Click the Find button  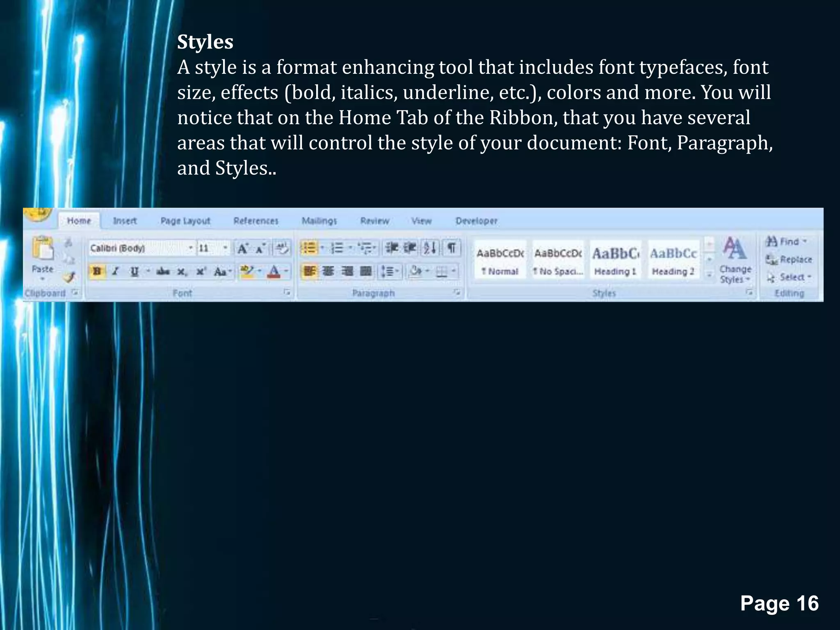click(x=787, y=241)
